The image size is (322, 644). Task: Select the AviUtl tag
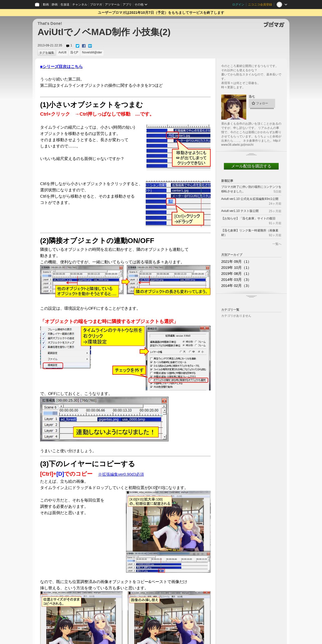pos(62,52)
